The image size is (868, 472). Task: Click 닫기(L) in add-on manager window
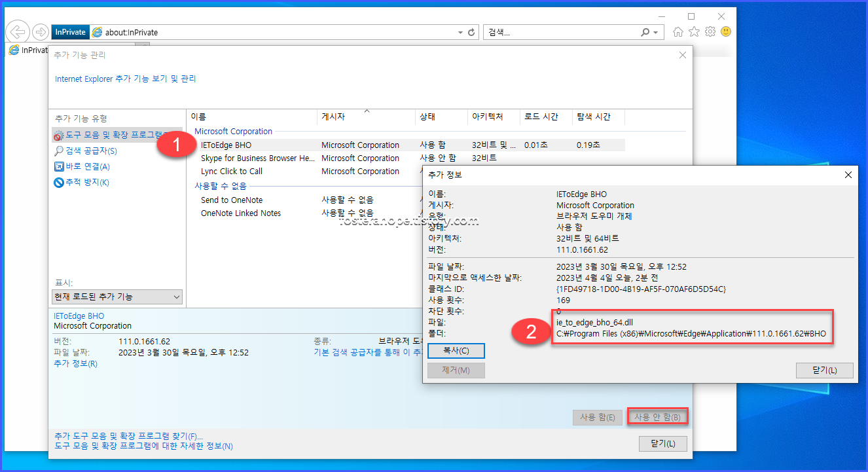(x=662, y=444)
